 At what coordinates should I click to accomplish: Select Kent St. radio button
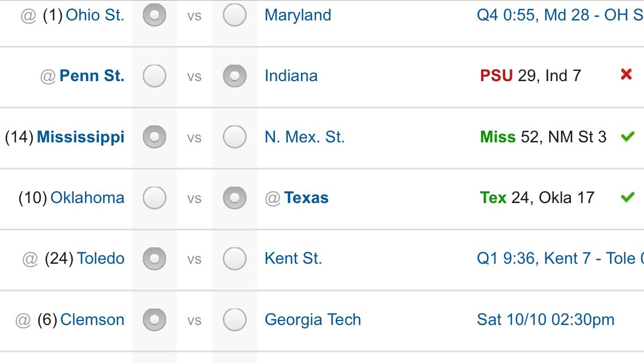(235, 259)
